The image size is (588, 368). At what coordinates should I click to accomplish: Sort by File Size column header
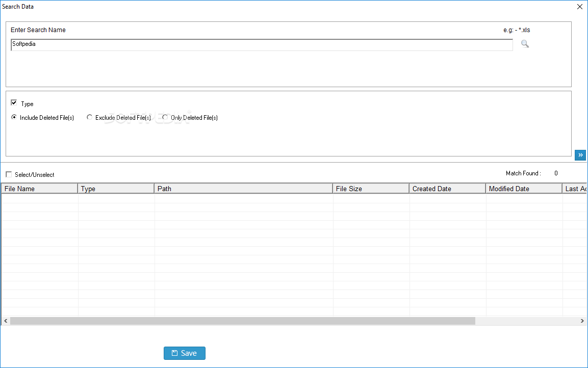[x=371, y=189]
